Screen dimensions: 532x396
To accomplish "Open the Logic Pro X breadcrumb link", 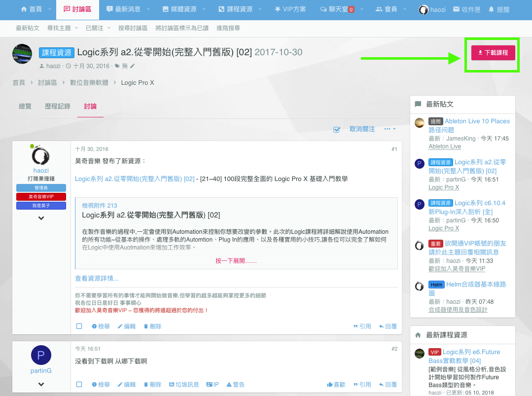I will tap(138, 83).
